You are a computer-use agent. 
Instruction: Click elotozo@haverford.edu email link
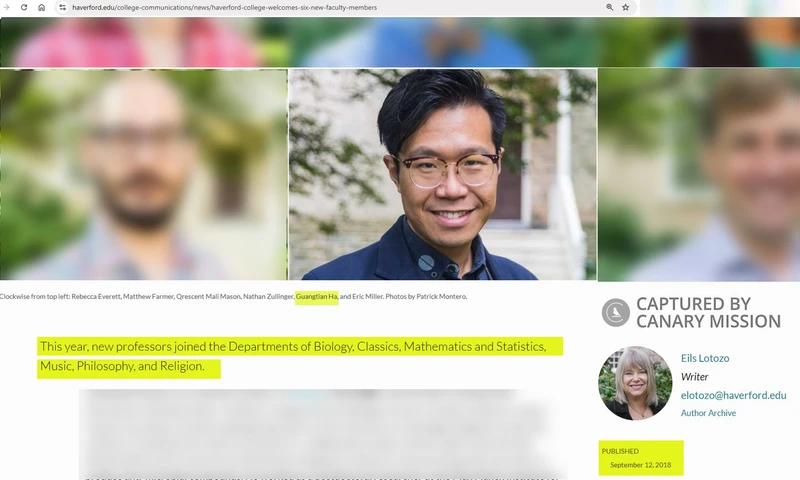pyautogui.click(x=733, y=395)
